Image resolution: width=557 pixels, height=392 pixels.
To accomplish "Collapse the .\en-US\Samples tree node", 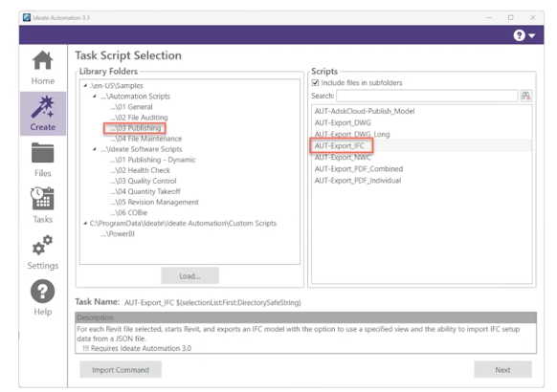I will pos(85,85).
